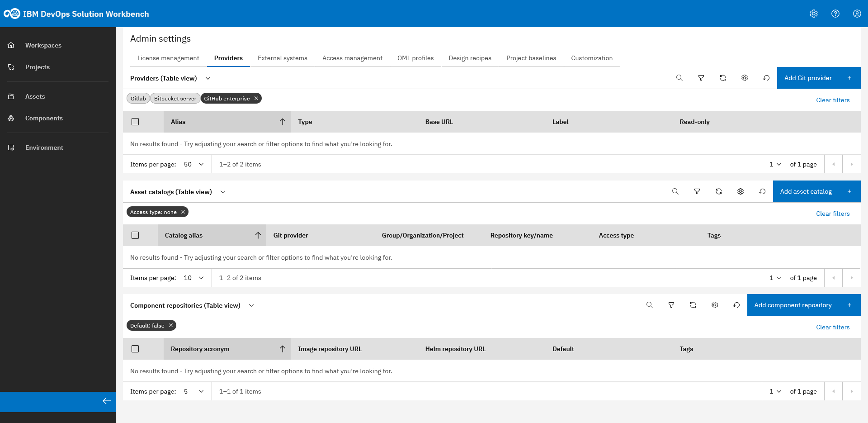Switch to Customization tab
This screenshot has width=868, height=423.
[592, 58]
